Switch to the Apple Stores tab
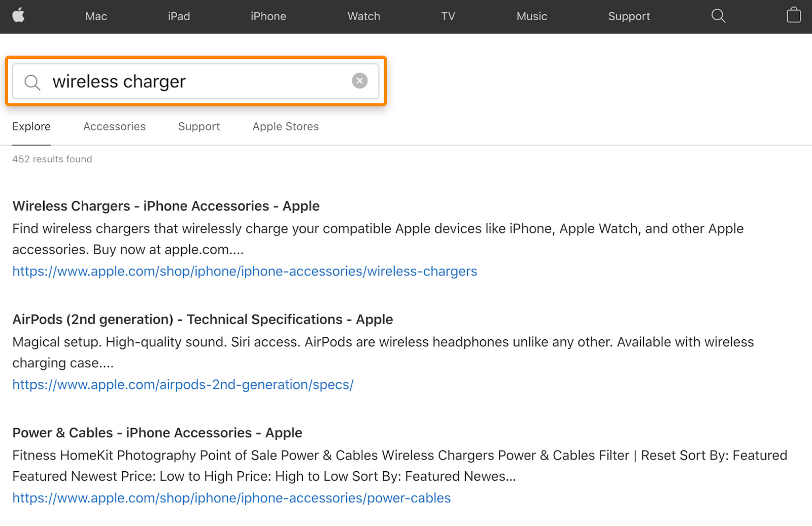 (x=285, y=126)
